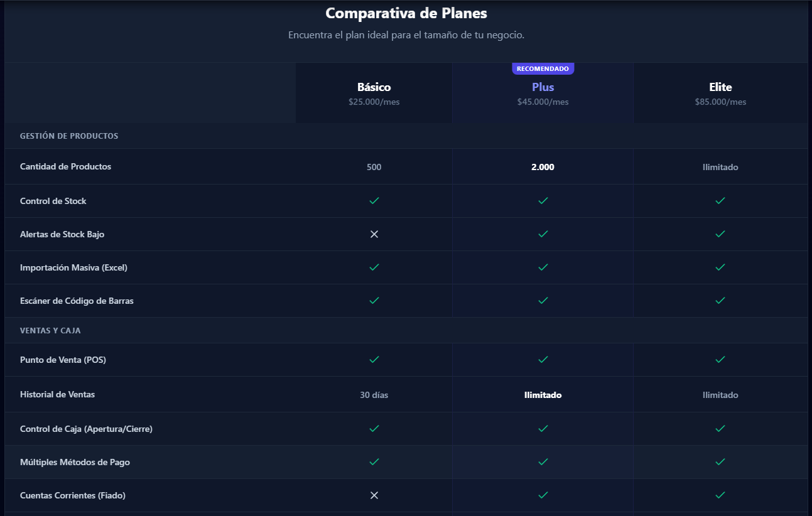Switch to the Básico plan column
The image size is (812, 516).
point(374,87)
